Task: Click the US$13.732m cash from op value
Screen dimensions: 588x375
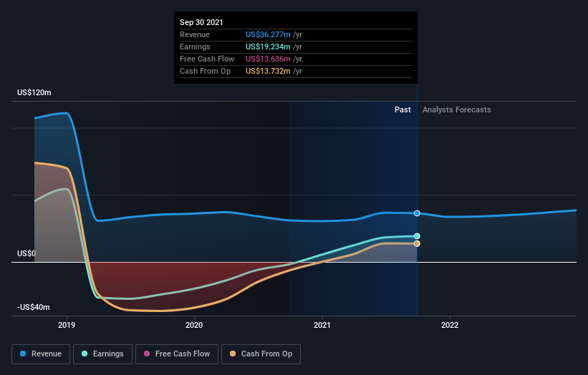Action: click(268, 71)
